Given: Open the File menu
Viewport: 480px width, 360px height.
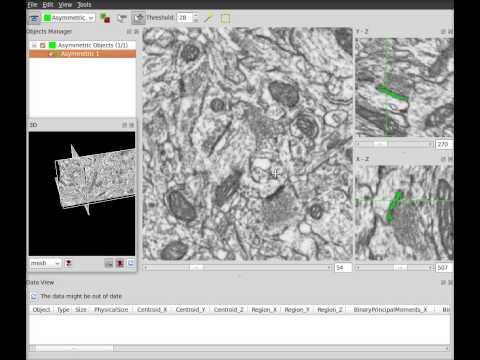Looking at the screenshot, I should pyautogui.click(x=32, y=4).
